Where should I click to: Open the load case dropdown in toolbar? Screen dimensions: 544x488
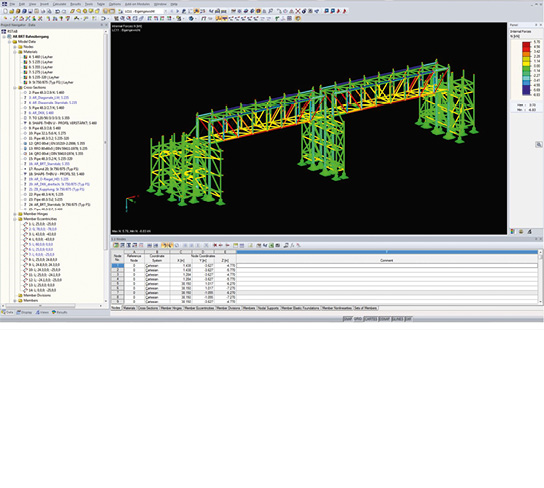coord(165,11)
